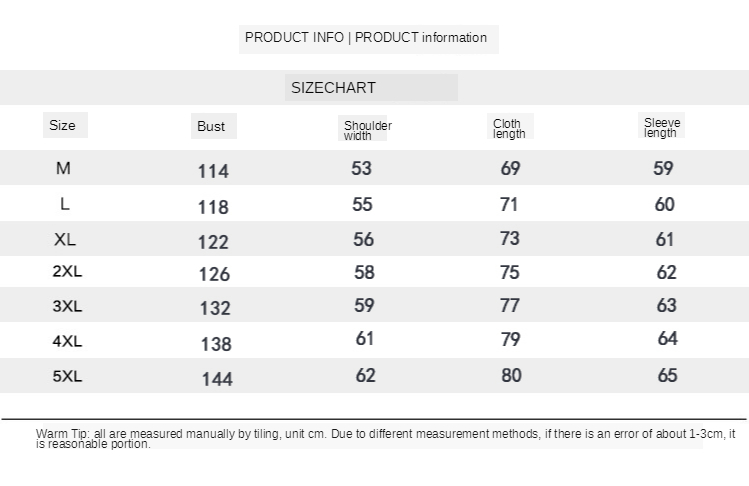Click the 5XL size row label
Screen dimensions: 749x486
pyautogui.click(x=67, y=377)
